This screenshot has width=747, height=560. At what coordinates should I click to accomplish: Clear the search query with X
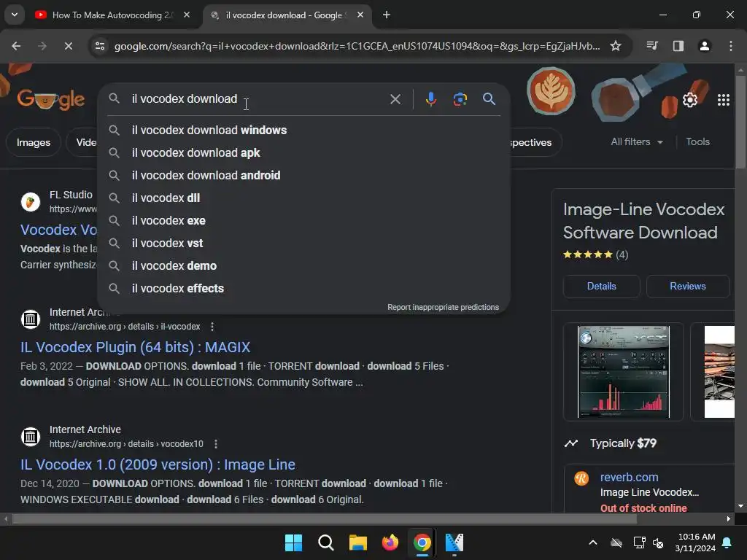(x=395, y=99)
